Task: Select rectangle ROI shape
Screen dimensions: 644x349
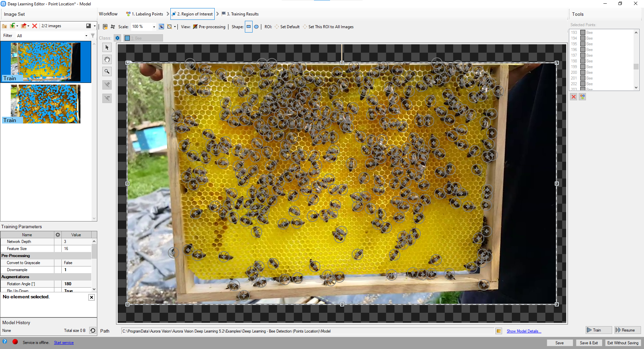Action: tap(249, 27)
